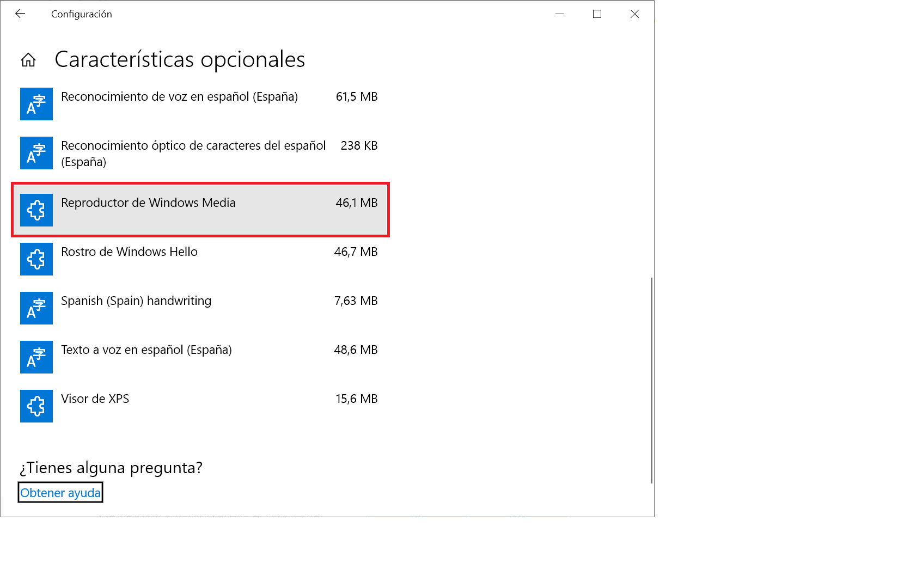Click the 46,1 MB size value

pyautogui.click(x=357, y=203)
